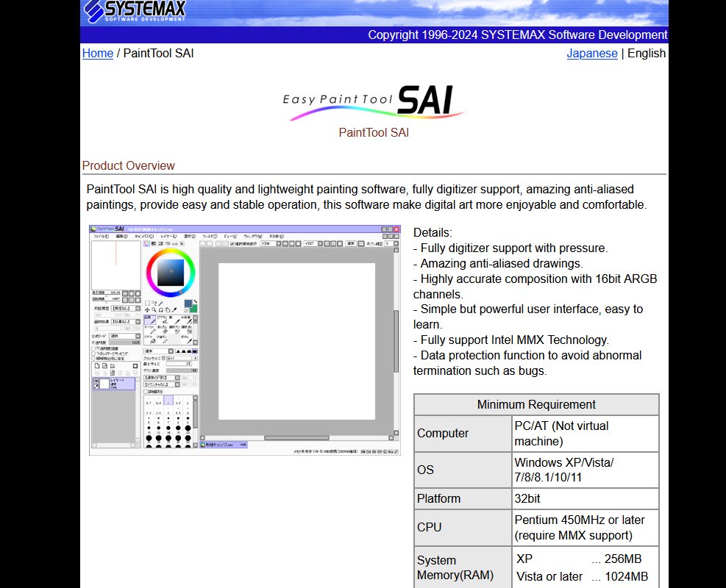
Task: Toggle the layer visibility eye in SAI screenshot
Action: (96, 381)
